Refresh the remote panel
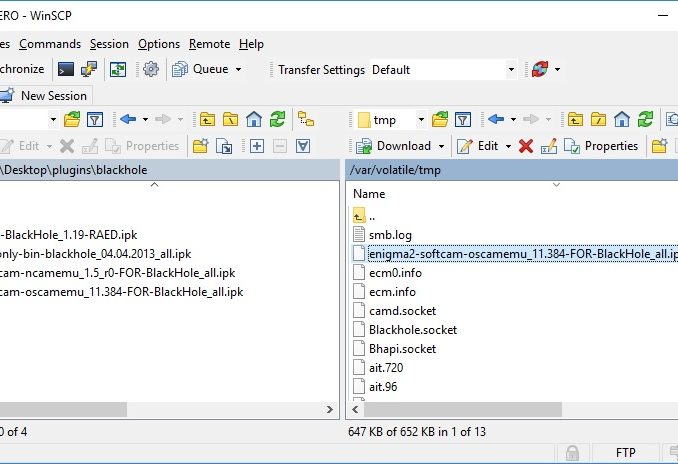 645,119
